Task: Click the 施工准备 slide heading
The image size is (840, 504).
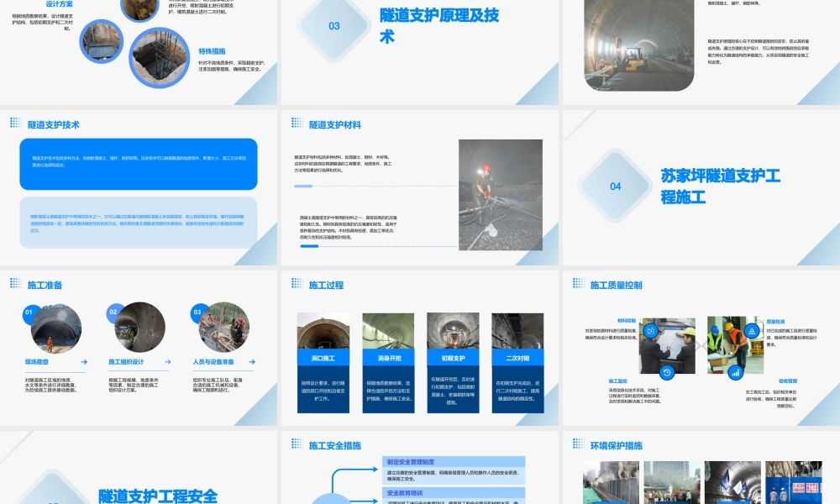Action: (x=45, y=285)
